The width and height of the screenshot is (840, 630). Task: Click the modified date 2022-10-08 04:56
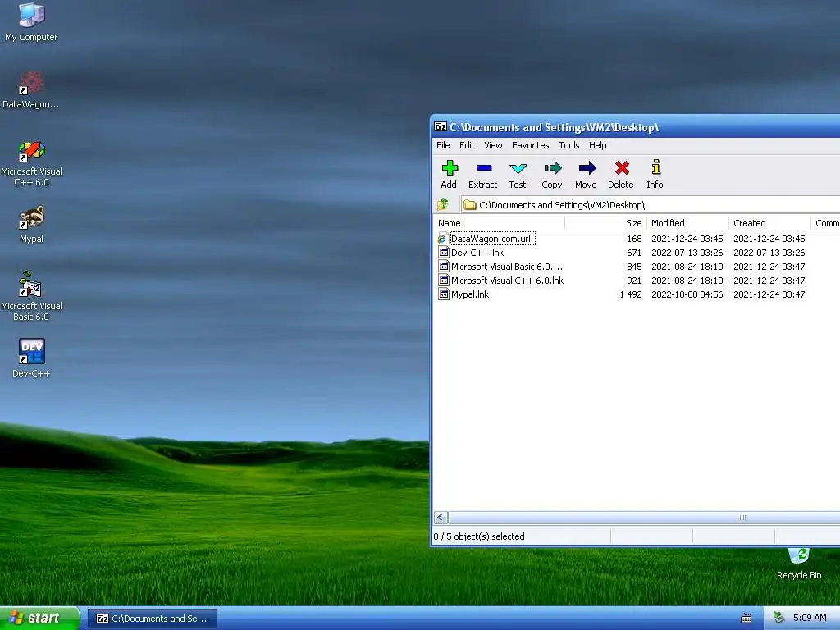click(x=687, y=294)
